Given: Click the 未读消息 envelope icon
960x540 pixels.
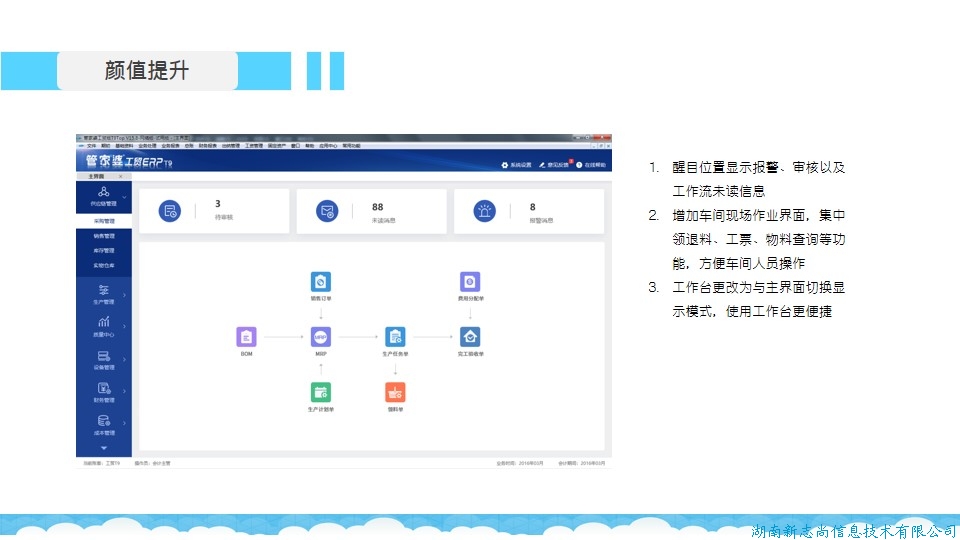Looking at the screenshot, I should [x=327, y=211].
